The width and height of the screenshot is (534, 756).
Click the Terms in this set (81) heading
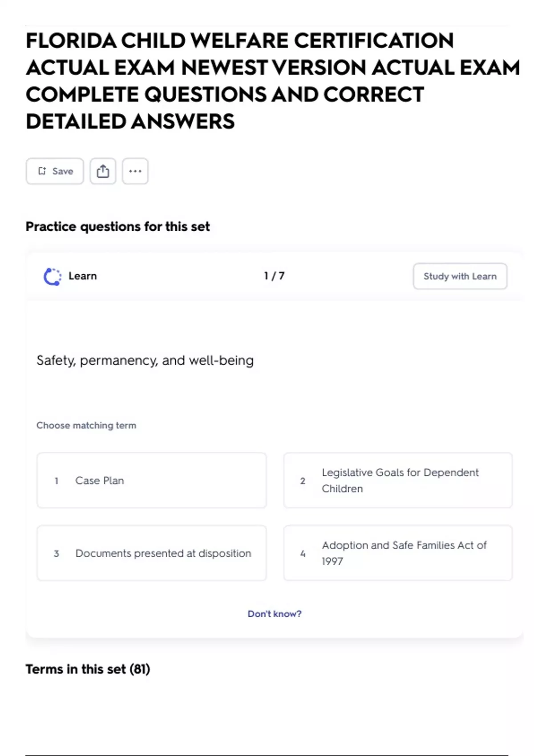(88, 669)
